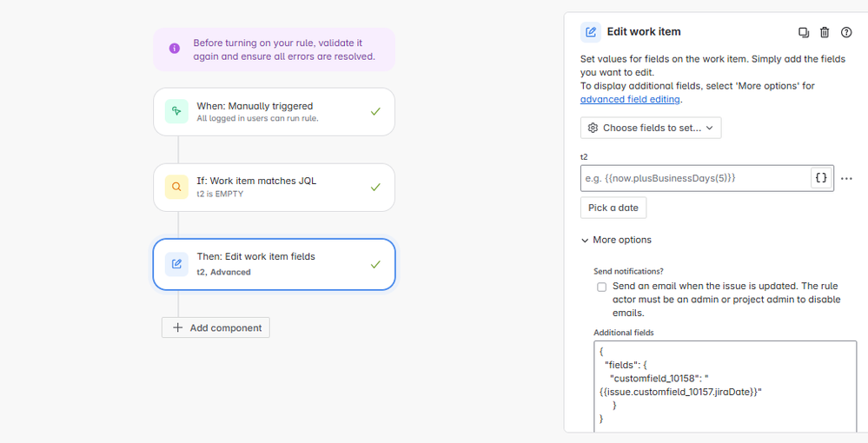Image resolution: width=868 pixels, height=443 pixels.
Task: Enable the send email notification checkbox
Action: tap(601, 287)
